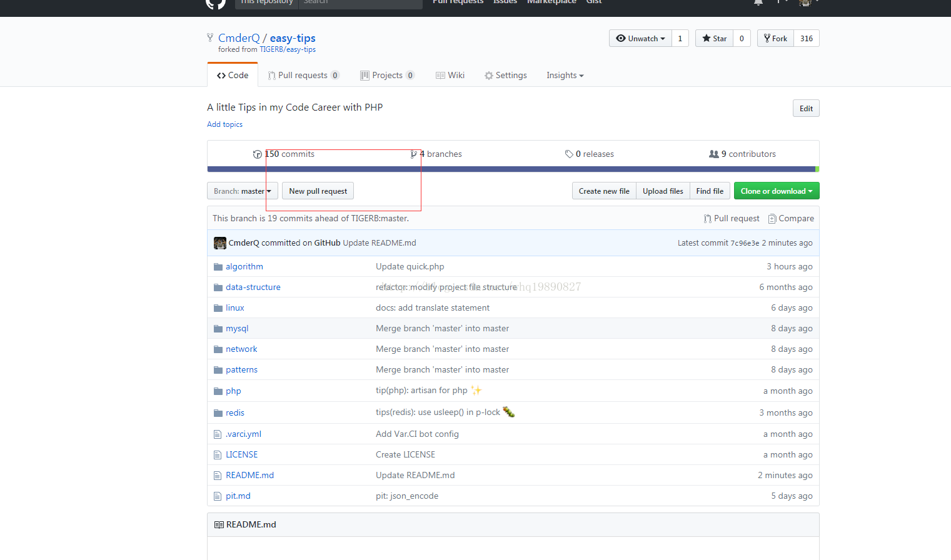Open commit message 'docs: add translate statement'
This screenshot has height=560, width=951.
[433, 308]
